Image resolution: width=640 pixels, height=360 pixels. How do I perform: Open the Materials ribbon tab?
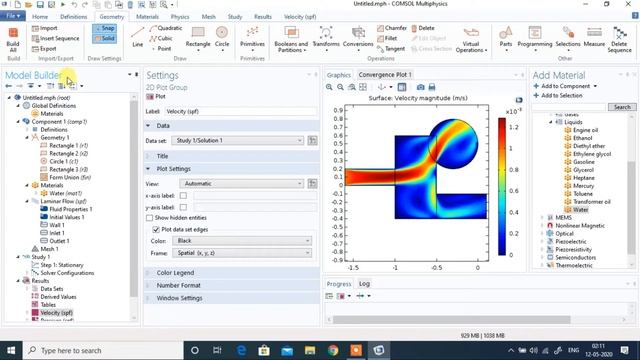[147, 17]
